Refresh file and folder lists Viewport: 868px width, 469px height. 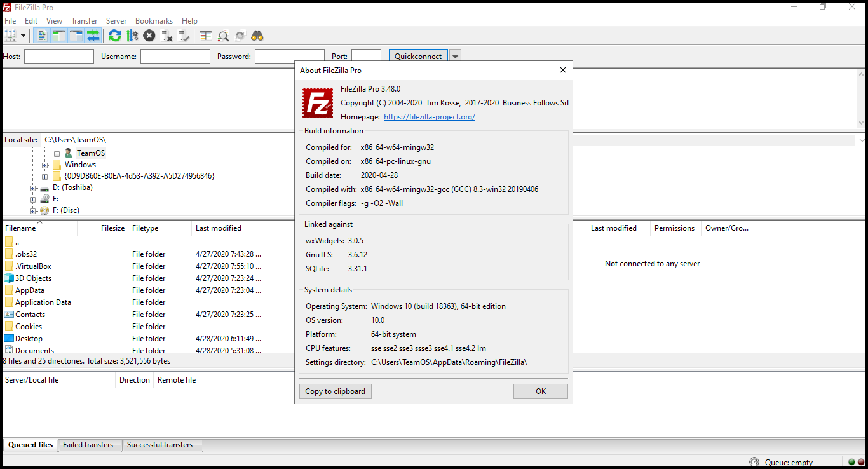click(114, 36)
